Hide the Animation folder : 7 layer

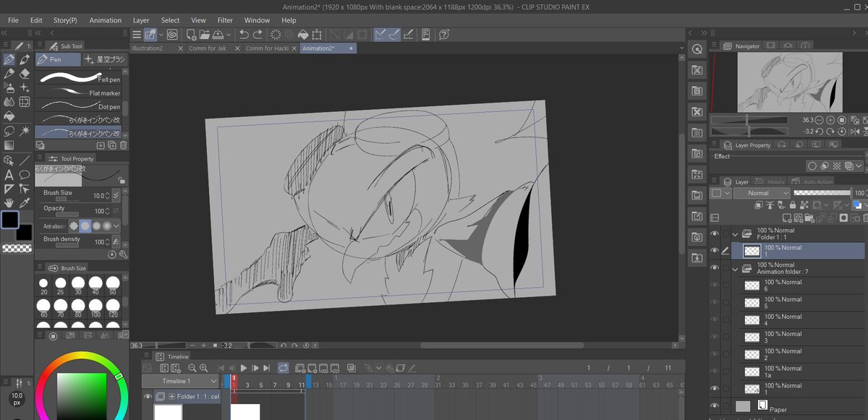pyautogui.click(x=715, y=268)
